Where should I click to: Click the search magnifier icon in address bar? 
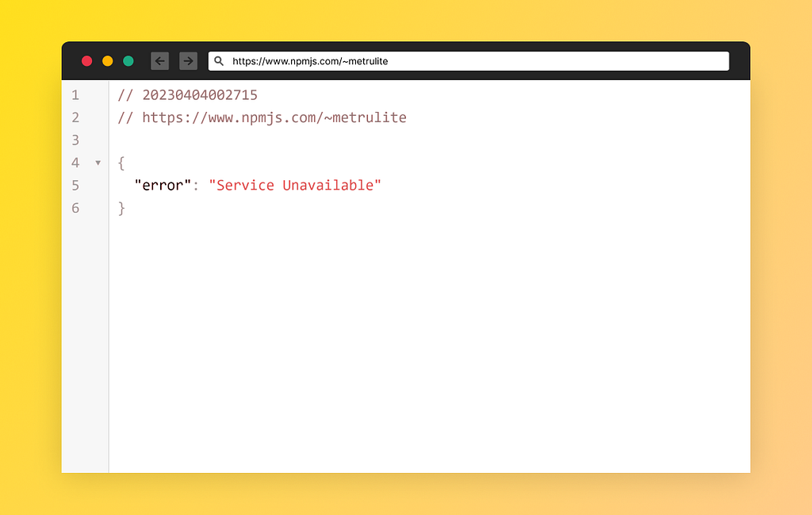point(219,61)
